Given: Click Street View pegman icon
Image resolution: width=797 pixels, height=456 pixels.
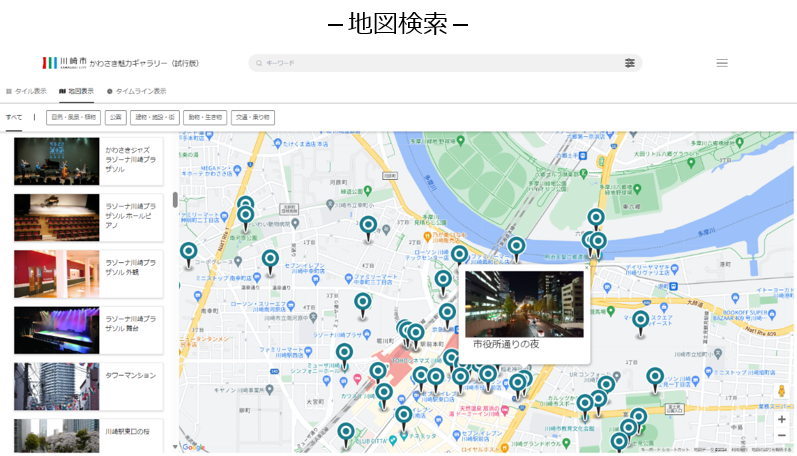Looking at the screenshot, I should (781, 391).
